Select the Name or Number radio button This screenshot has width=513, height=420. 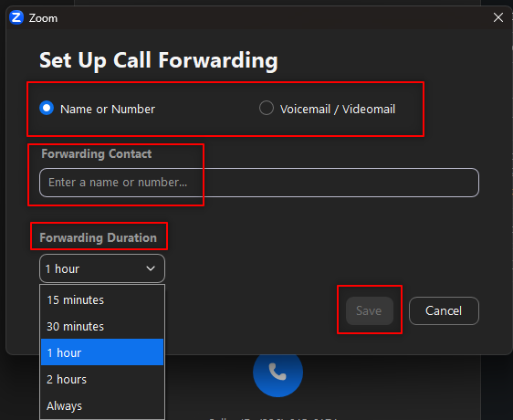tap(47, 108)
